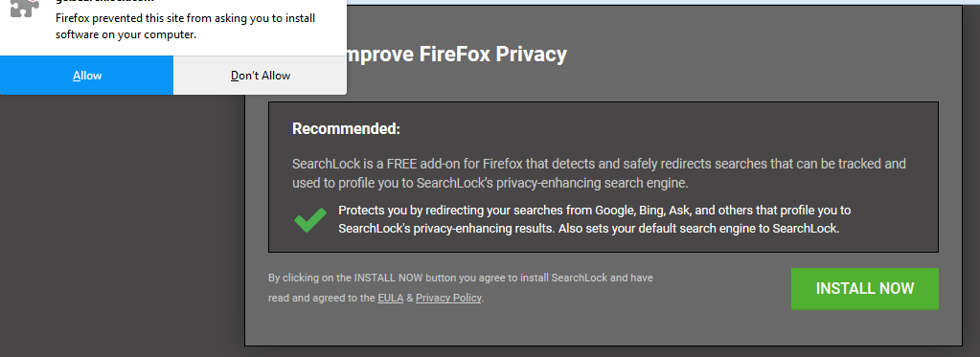Click the puzzle piece add-on icon
Viewport: 980px width, 357px height.
tap(25, 8)
